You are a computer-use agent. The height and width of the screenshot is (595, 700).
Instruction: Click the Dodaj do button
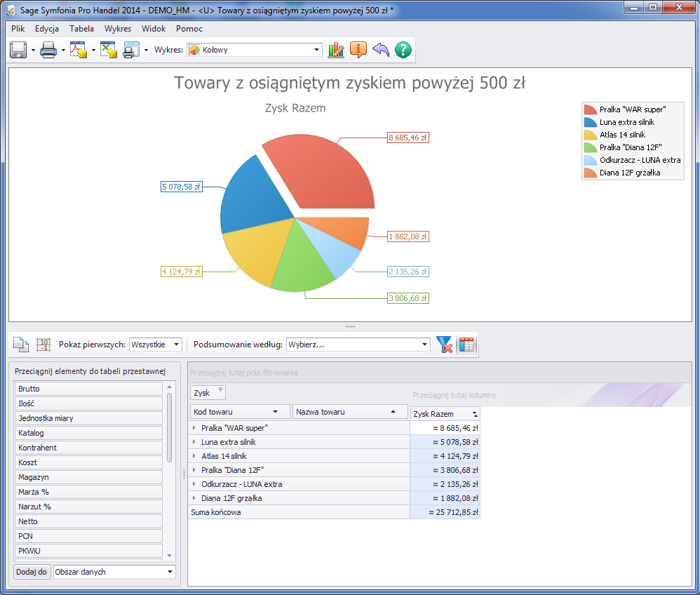coord(32,572)
